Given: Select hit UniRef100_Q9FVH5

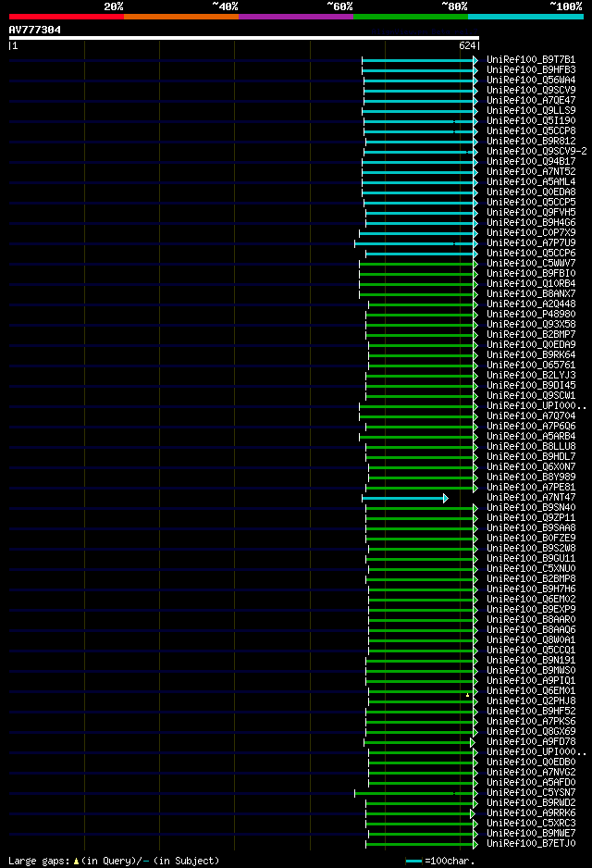Looking at the screenshot, I should tap(531, 213).
